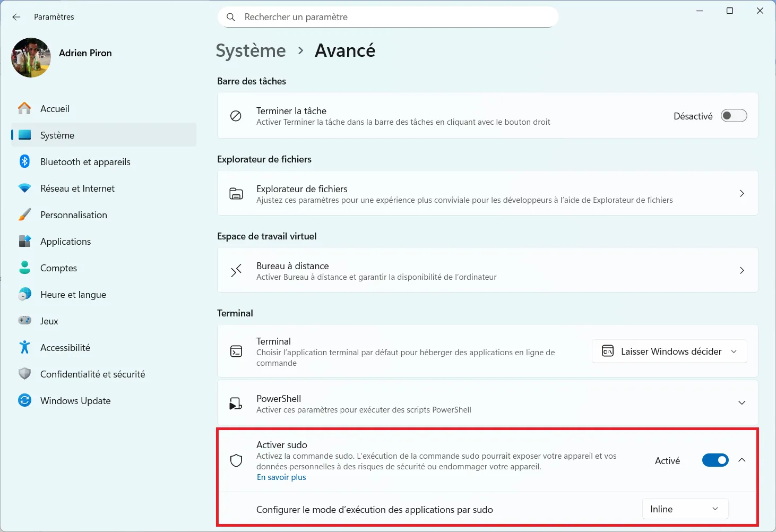Select Applications in the sidebar
776x532 pixels.
[x=65, y=241]
